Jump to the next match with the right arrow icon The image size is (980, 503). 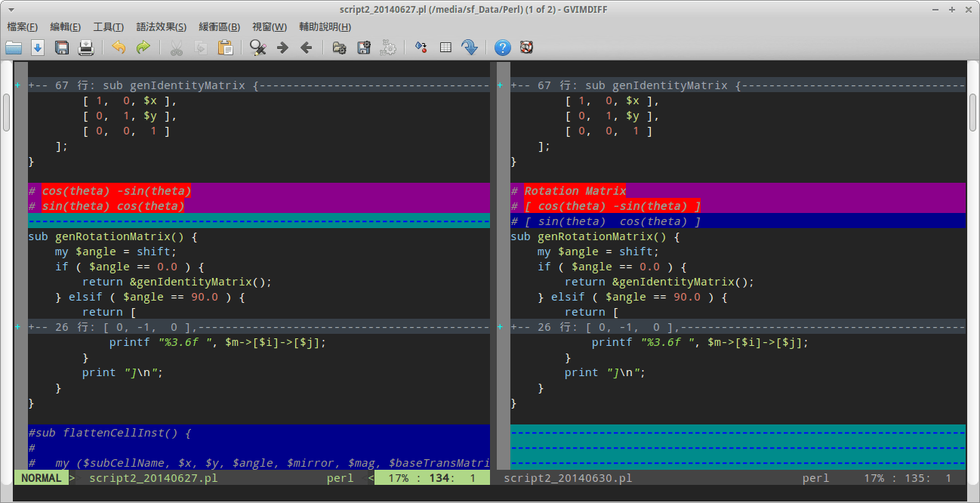(x=282, y=48)
